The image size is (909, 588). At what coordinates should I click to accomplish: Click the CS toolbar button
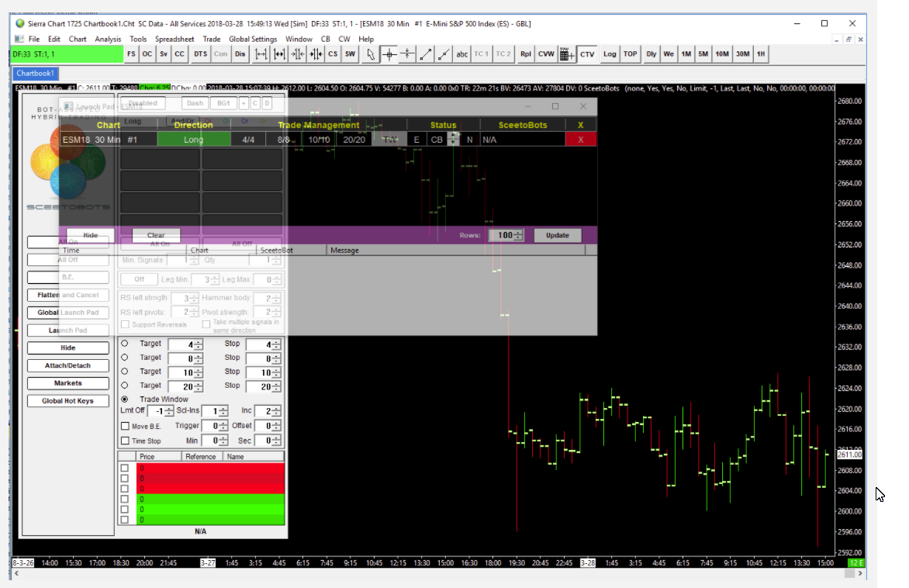(x=333, y=54)
